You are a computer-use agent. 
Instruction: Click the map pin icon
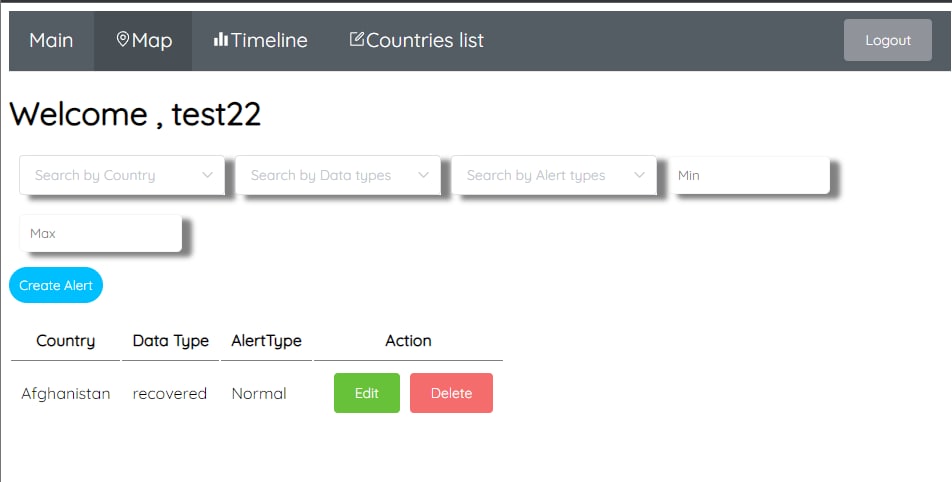click(123, 39)
